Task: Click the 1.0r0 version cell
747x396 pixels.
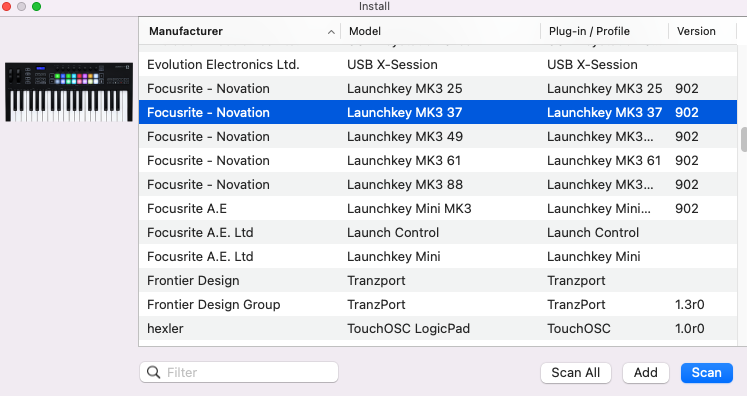Action: [x=689, y=328]
